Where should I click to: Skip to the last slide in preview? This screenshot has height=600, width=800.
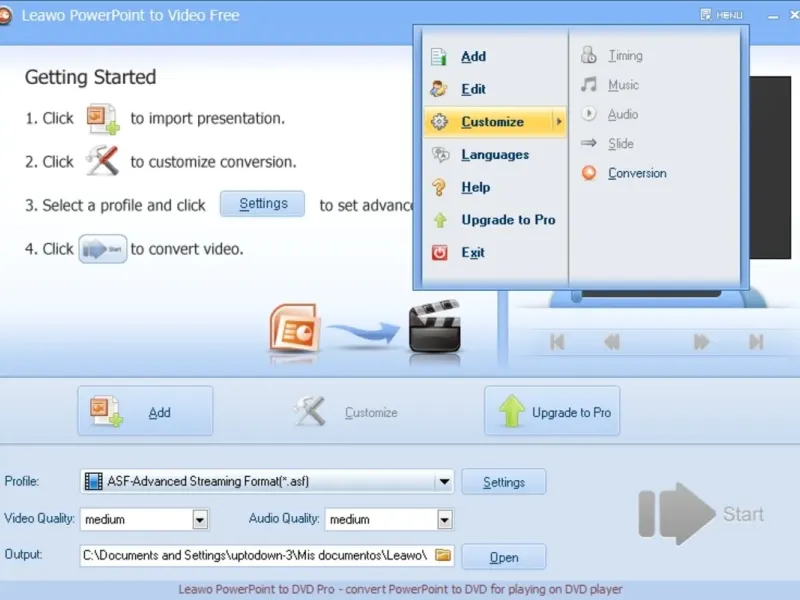coord(756,342)
